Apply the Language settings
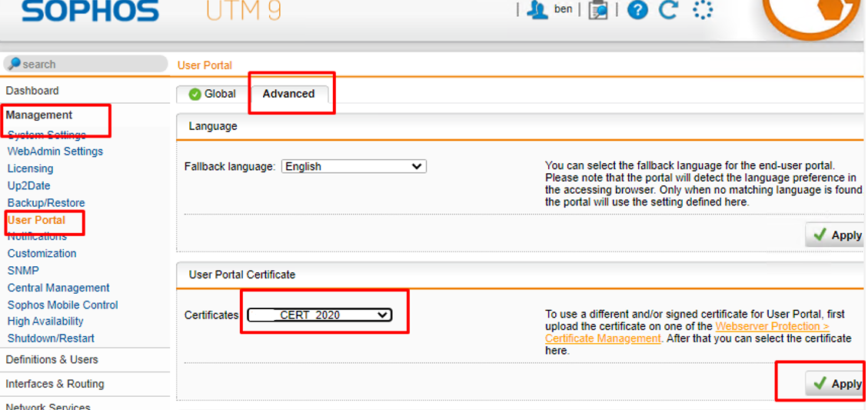 pyautogui.click(x=836, y=235)
